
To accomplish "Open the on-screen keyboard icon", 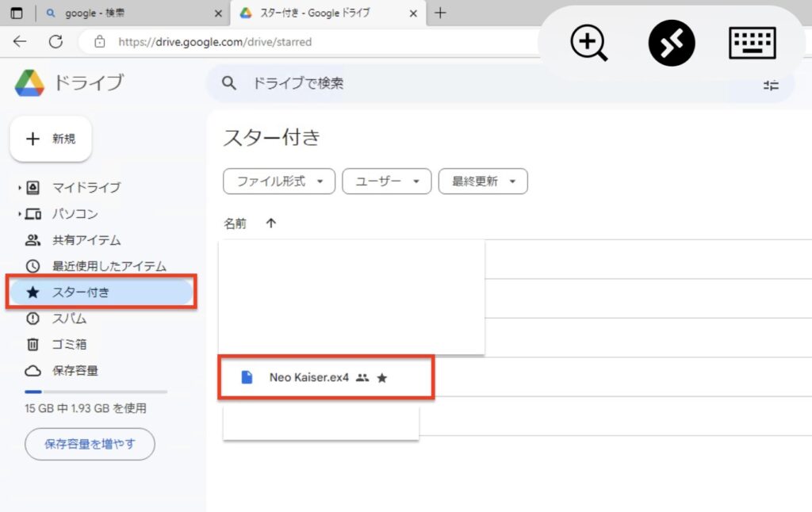I will [752, 43].
